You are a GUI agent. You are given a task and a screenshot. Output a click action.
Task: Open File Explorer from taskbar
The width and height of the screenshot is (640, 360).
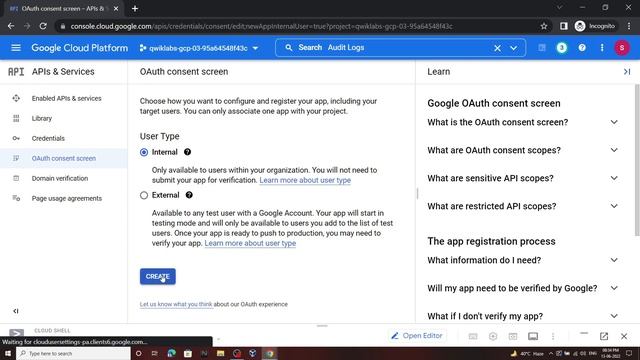[220, 353]
